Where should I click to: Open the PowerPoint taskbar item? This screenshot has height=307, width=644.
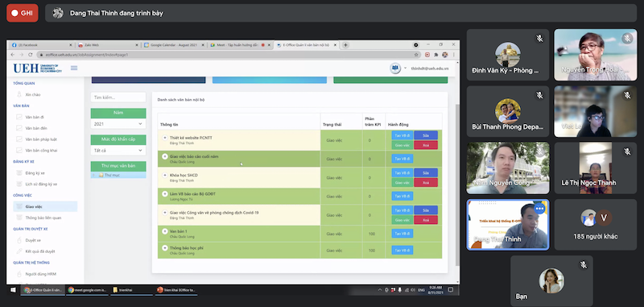[x=176, y=290]
